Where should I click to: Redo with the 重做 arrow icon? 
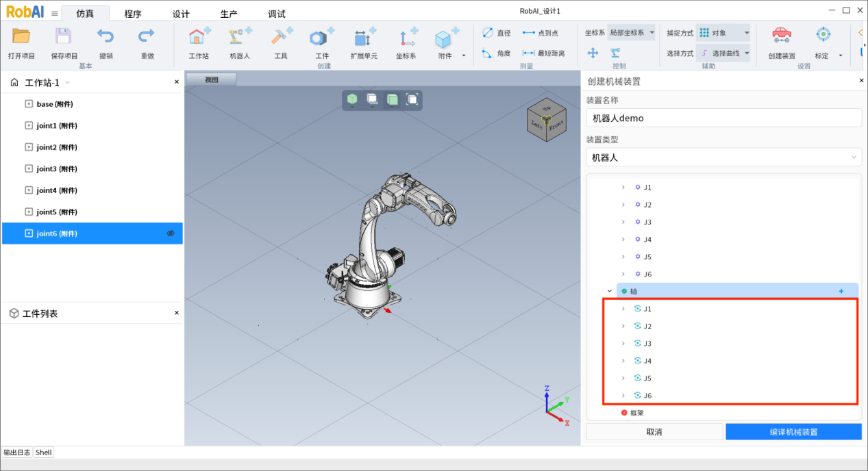click(147, 36)
